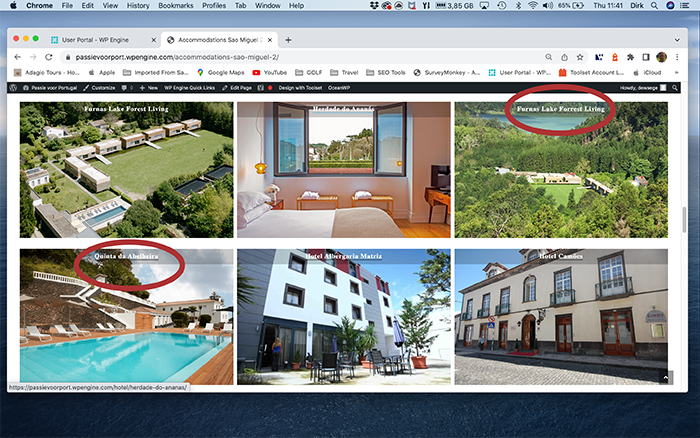Reload the current page
Screen dimensions: 700x438
coord(49,57)
